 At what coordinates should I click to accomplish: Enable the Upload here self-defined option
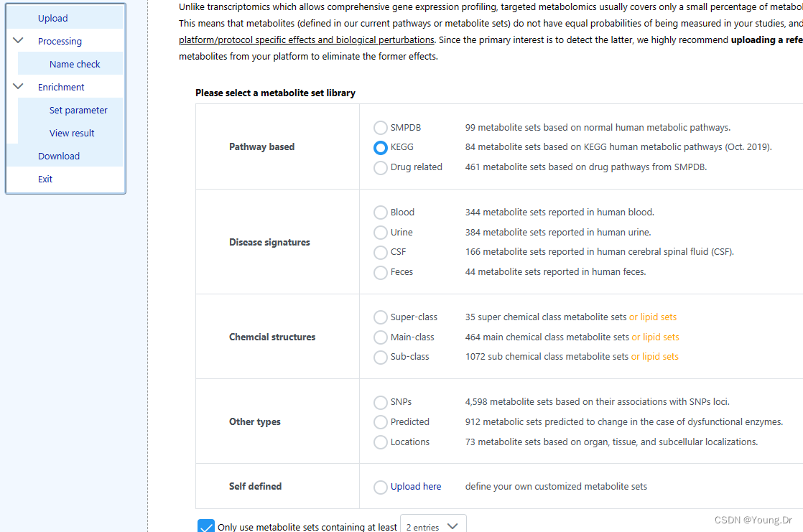point(381,487)
